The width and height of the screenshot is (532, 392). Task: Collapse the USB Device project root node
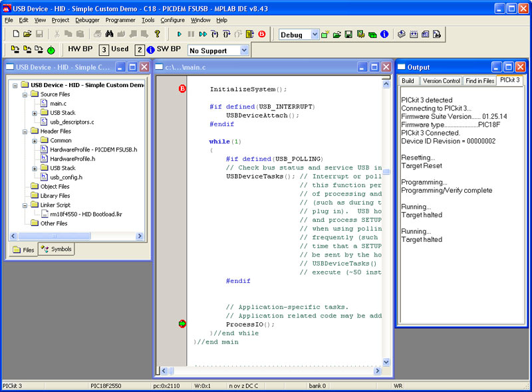click(15, 86)
